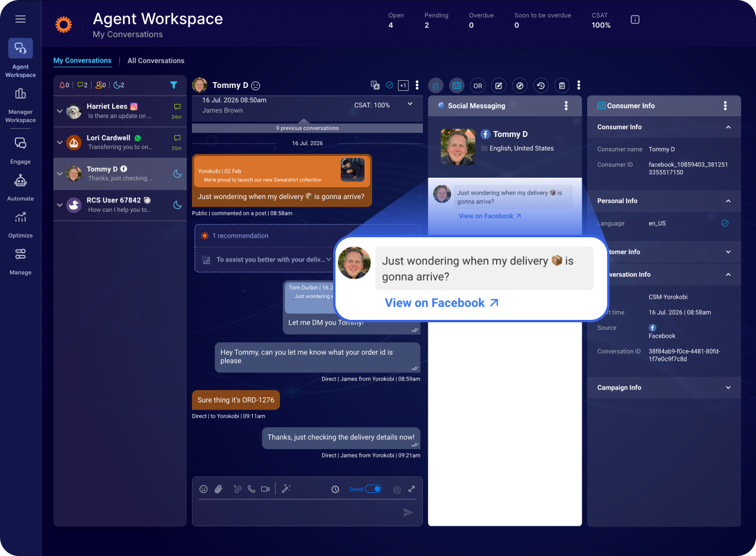
Task: Click the clock icon in the composer
Action: 335,489
